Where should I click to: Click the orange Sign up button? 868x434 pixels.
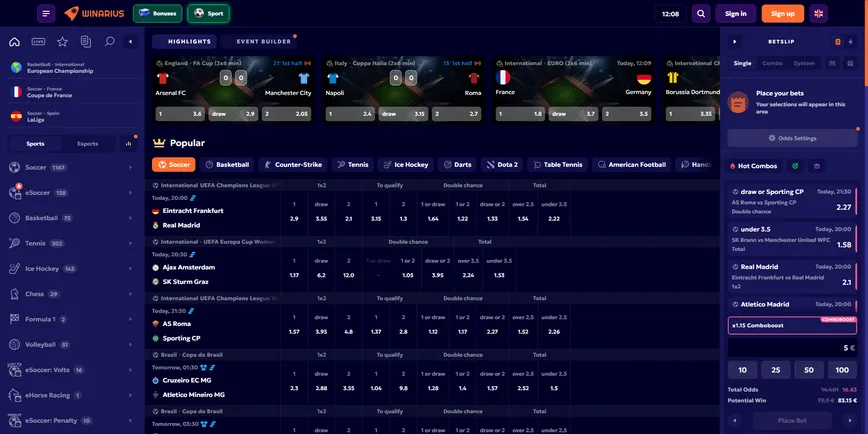(x=783, y=14)
